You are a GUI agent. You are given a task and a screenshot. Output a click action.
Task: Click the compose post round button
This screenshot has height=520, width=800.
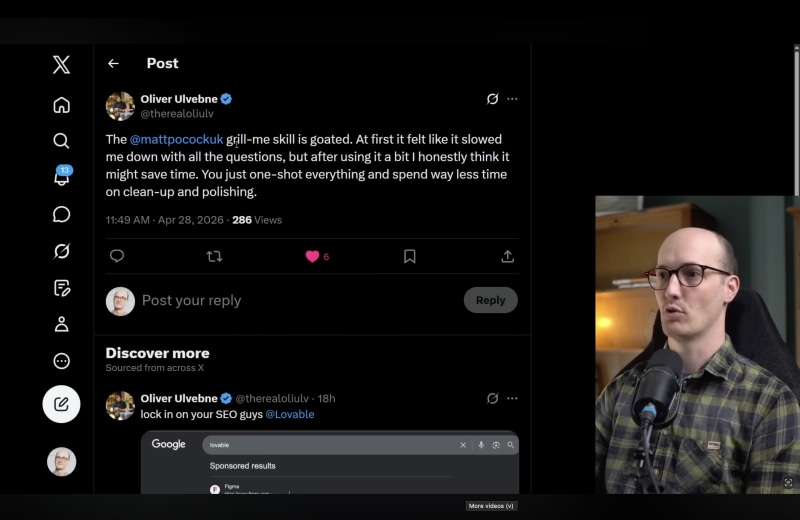pos(61,404)
